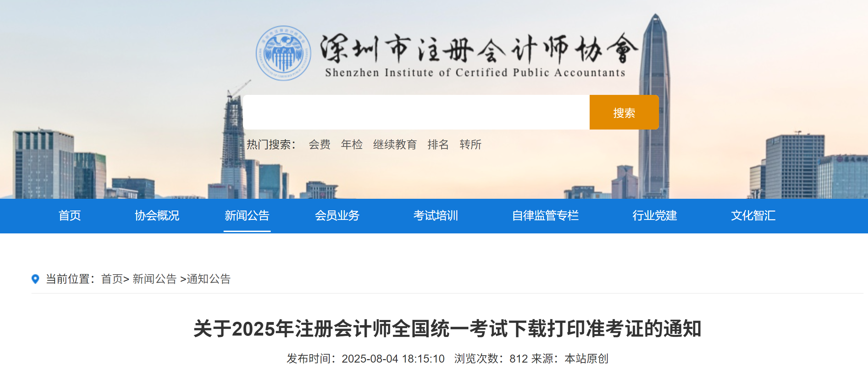The width and height of the screenshot is (868, 374).
Task: Click the search keyword input field
Action: point(416,112)
